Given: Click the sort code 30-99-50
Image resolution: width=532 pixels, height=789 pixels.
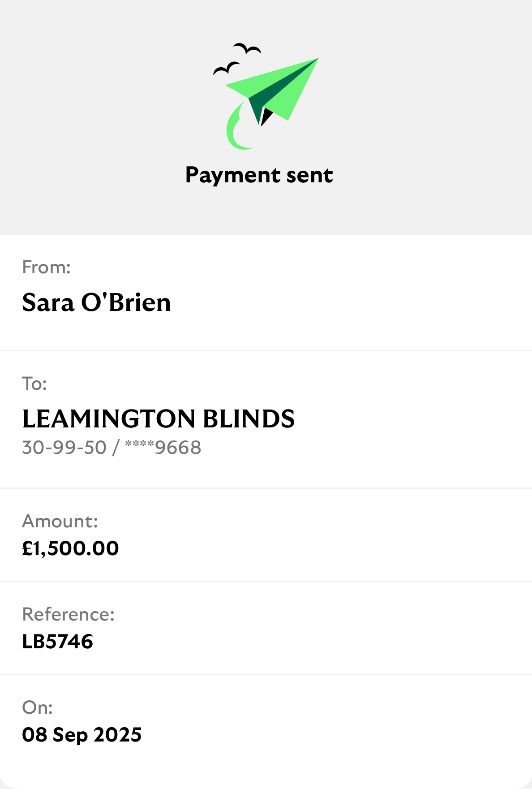Looking at the screenshot, I should tap(64, 448).
